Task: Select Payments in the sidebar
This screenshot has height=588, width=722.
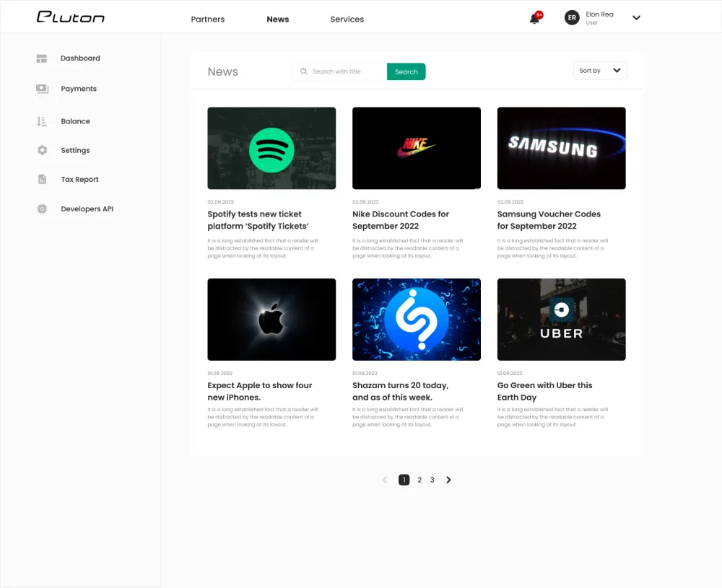Action: point(79,89)
